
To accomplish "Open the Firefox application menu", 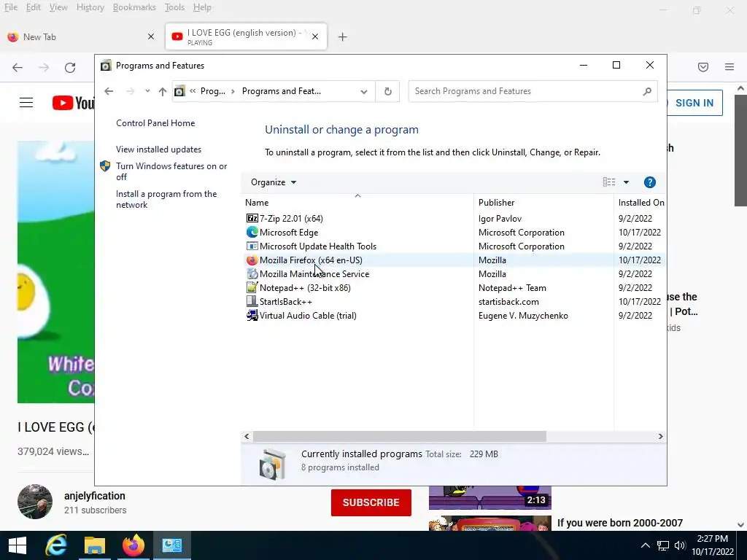I will click(x=729, y=67).
